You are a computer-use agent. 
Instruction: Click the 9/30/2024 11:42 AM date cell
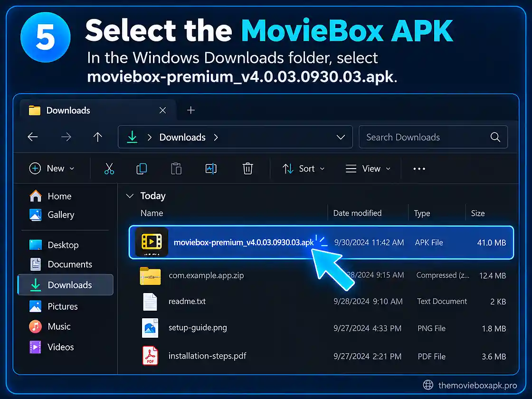click(369, 242)
